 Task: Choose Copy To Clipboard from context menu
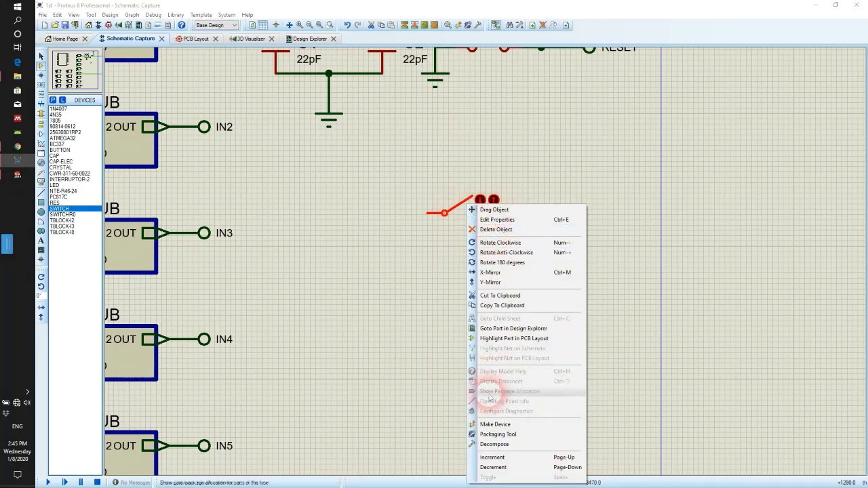pyautogui.click(x=502, y=305)
